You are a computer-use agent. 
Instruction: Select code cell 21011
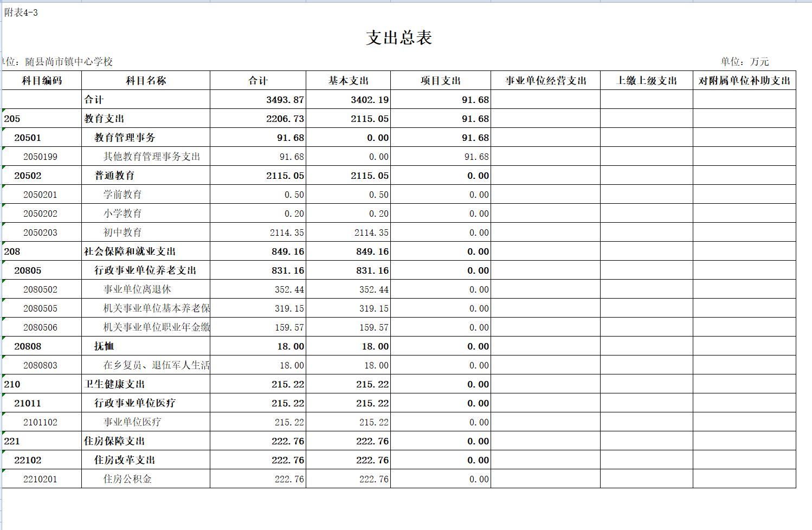pos(42,403)
